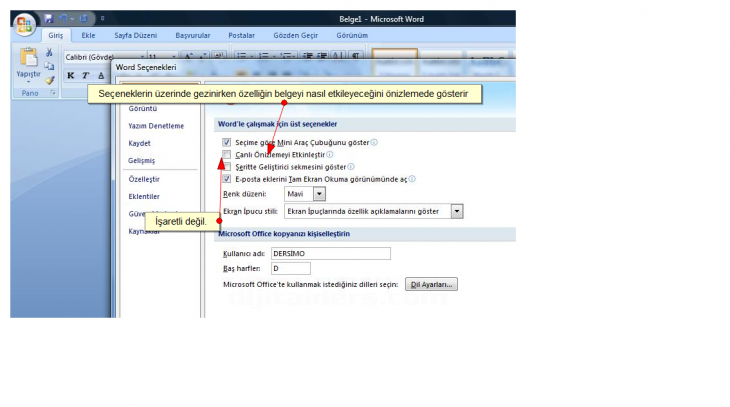Toggle italic with the T button
Image resolution: width=730 pixels, height=407 pixels.
pos(85,75)
